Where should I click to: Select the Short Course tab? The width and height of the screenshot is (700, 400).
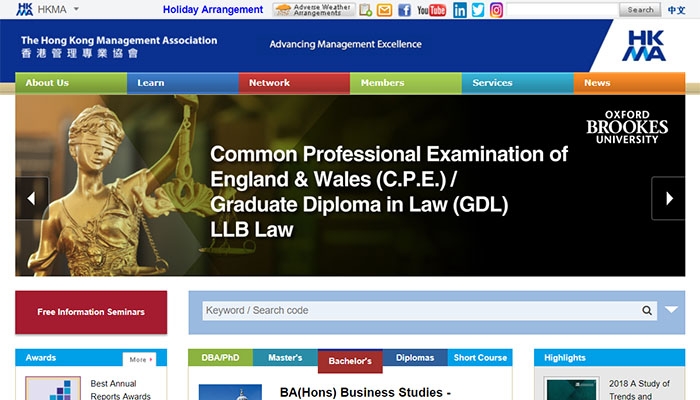pyautogui.click(x=480, y=358)
